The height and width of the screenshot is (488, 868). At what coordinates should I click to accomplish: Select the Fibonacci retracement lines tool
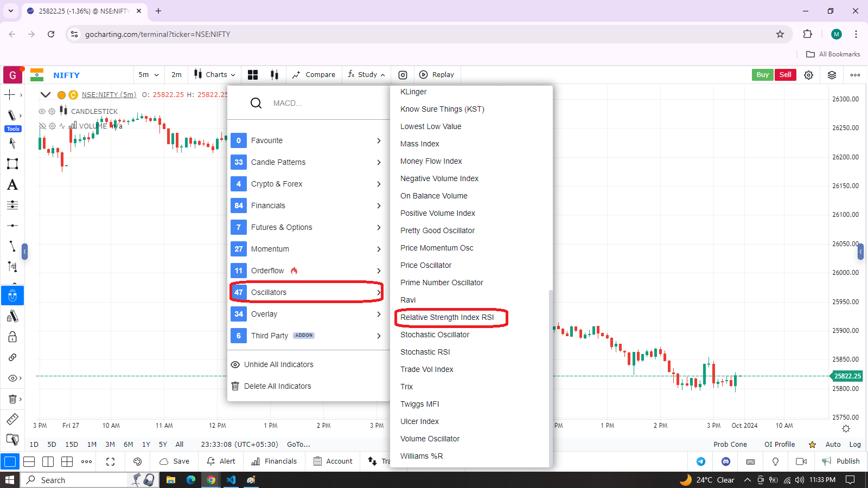pos(12,205)
